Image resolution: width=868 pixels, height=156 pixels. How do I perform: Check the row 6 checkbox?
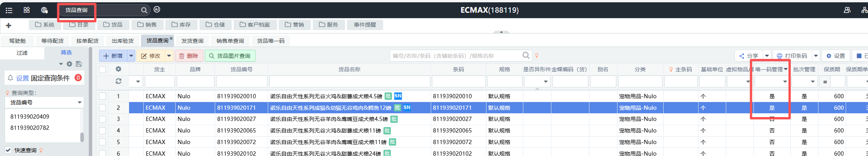click(102, 153)
